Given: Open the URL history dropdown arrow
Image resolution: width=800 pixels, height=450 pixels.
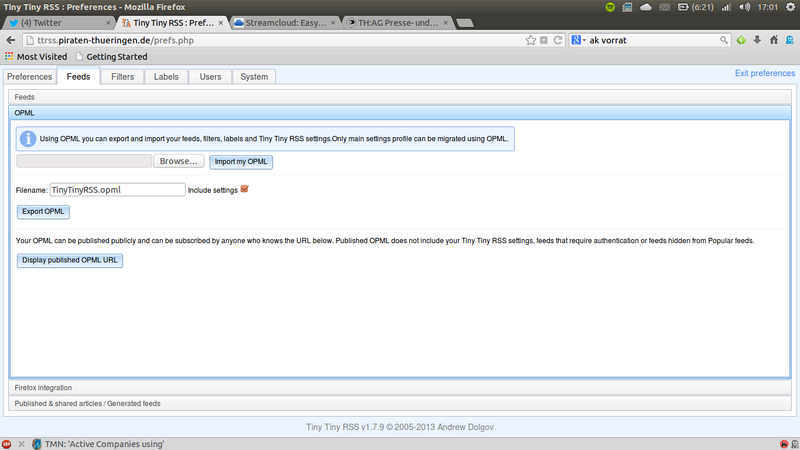Looking at the screenshot, I should (x=544, y=40).
